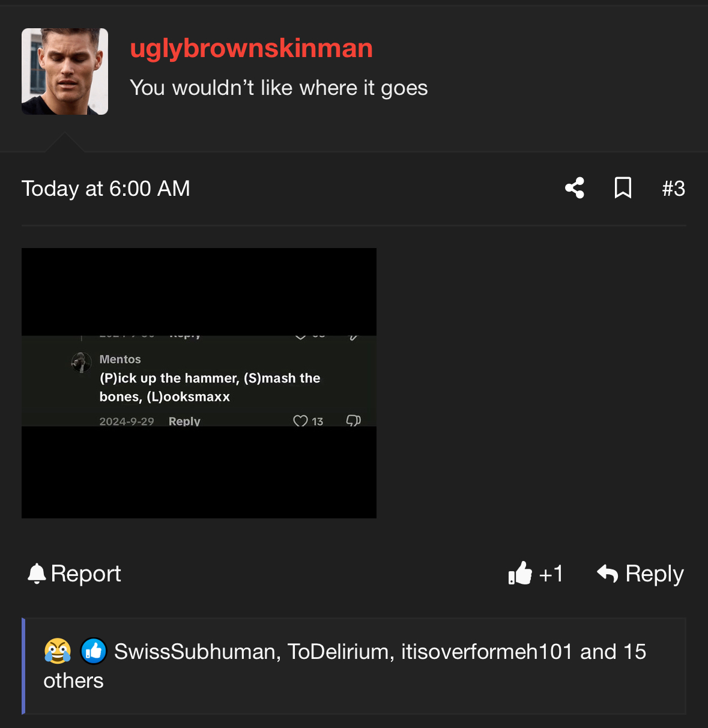
Task: Tap the heart icon in embedded comment
Action: click(x=300, y=421)
